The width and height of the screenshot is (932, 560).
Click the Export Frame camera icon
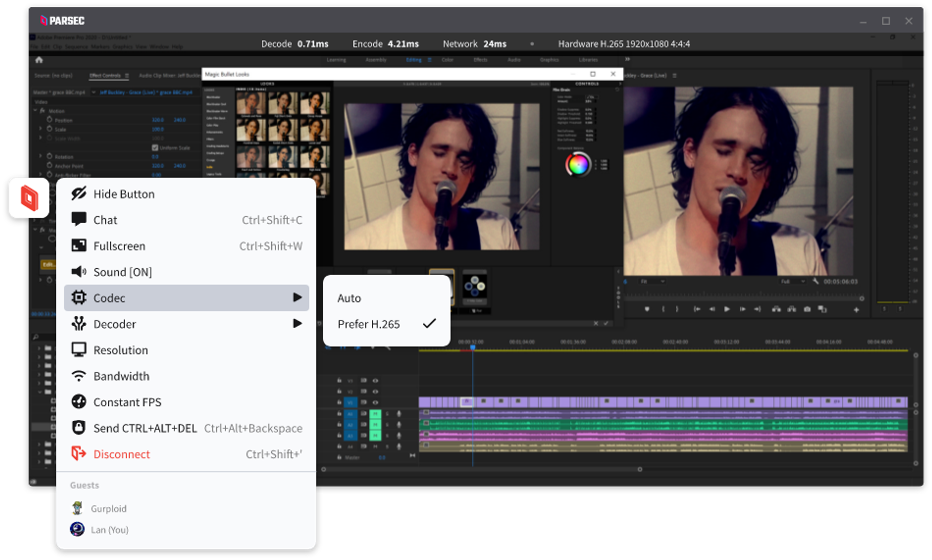tap(807, 309)
